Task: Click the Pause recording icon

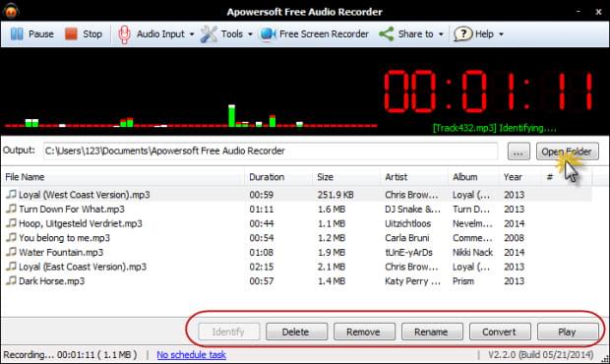Action: (17, 34)
